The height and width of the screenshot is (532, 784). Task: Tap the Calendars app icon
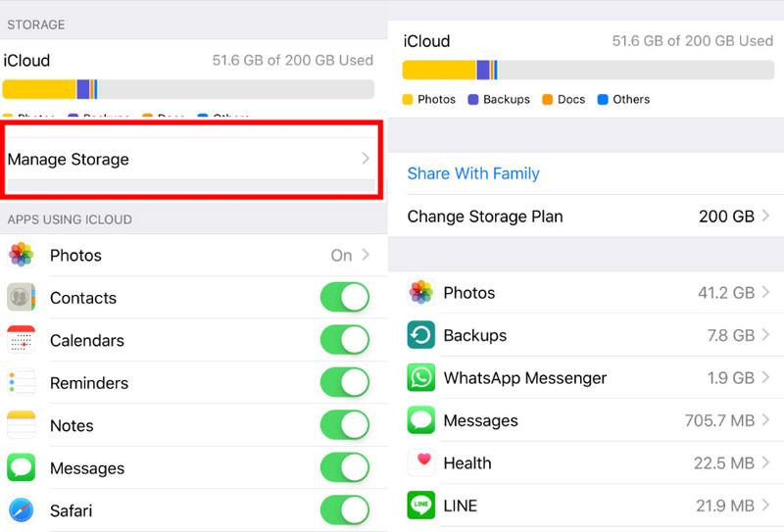point(22,341)
